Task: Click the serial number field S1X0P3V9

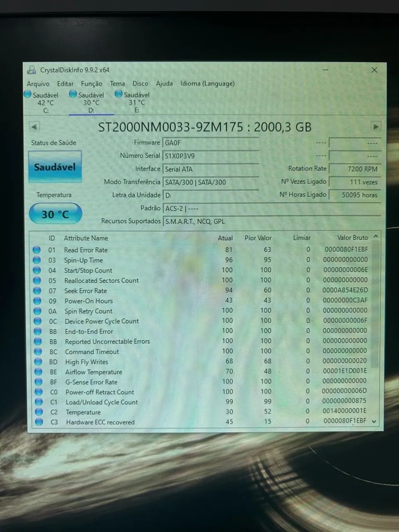Action: tap(211, 156)
